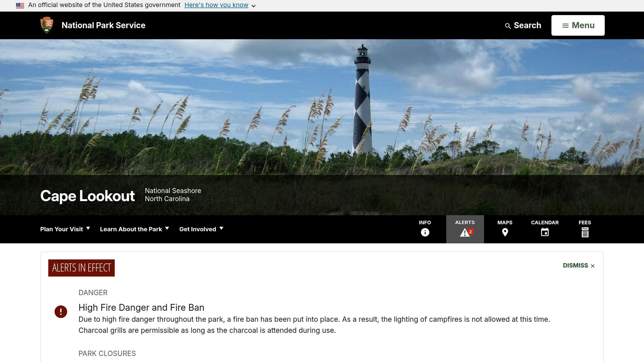Click the red danger exclamation icon

click(x=61, y=312)
